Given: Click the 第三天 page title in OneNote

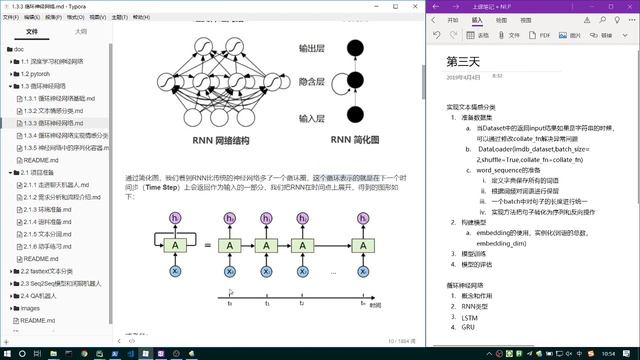Looking at the screenshot, I should click(x=463, y=61).
